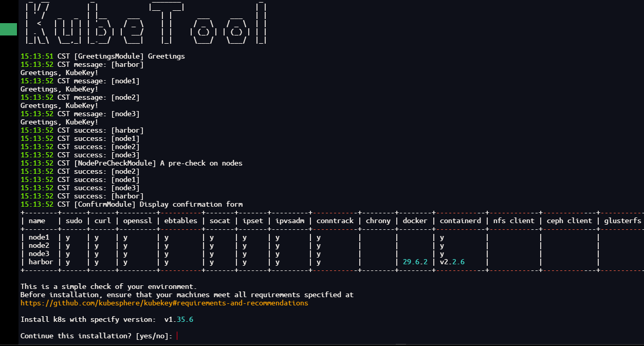The image size is (644, 346).
Task: Click the 'containerd' column header
Action: click(461, 221)
